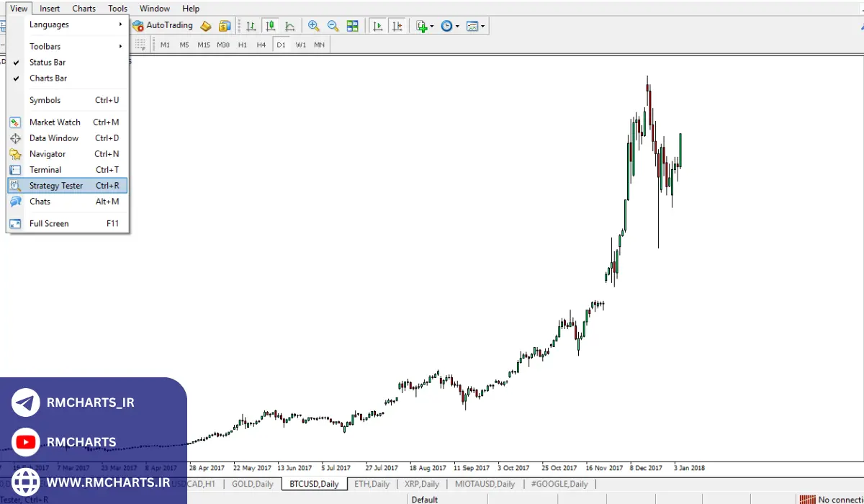Switch chart to line chart view

[289, 26]
